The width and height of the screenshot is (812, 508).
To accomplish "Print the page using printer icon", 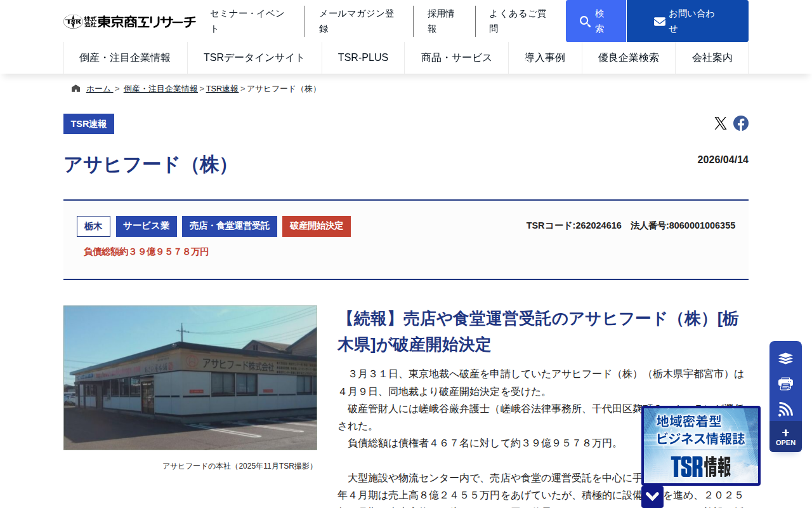I will [x=785, y=384].
